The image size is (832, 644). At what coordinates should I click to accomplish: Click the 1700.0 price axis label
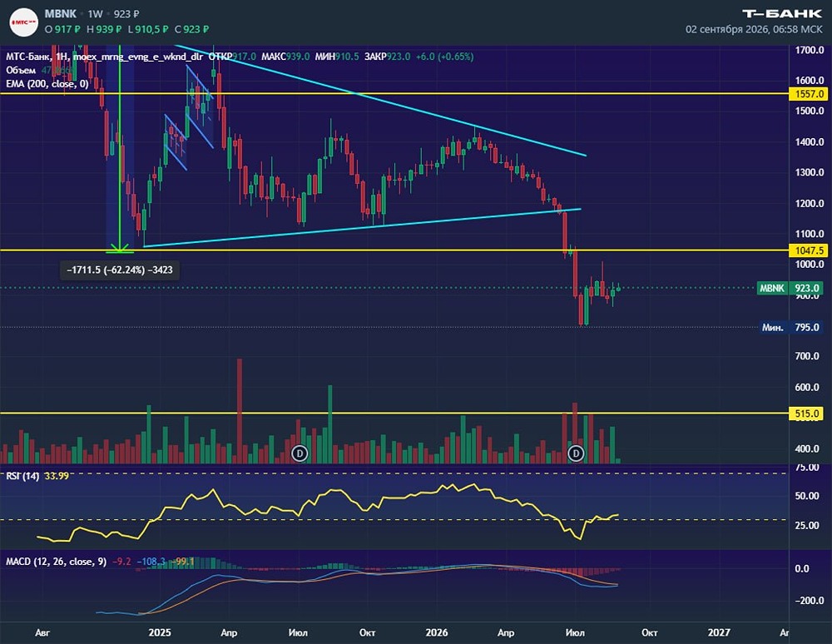810,51
